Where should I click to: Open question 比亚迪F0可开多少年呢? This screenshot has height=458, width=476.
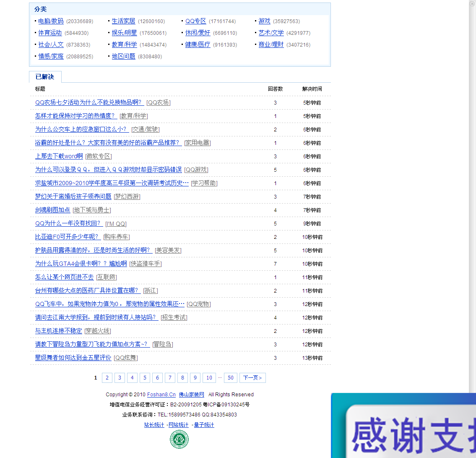pos(68,237)
